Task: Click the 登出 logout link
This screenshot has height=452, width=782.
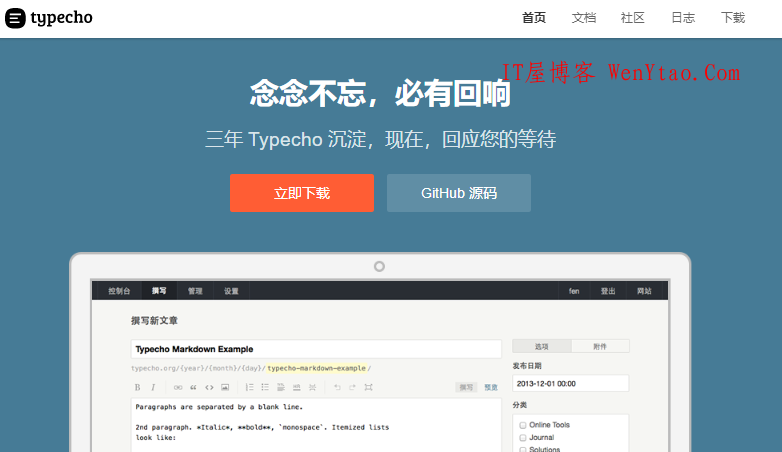Action: [608, 291]
